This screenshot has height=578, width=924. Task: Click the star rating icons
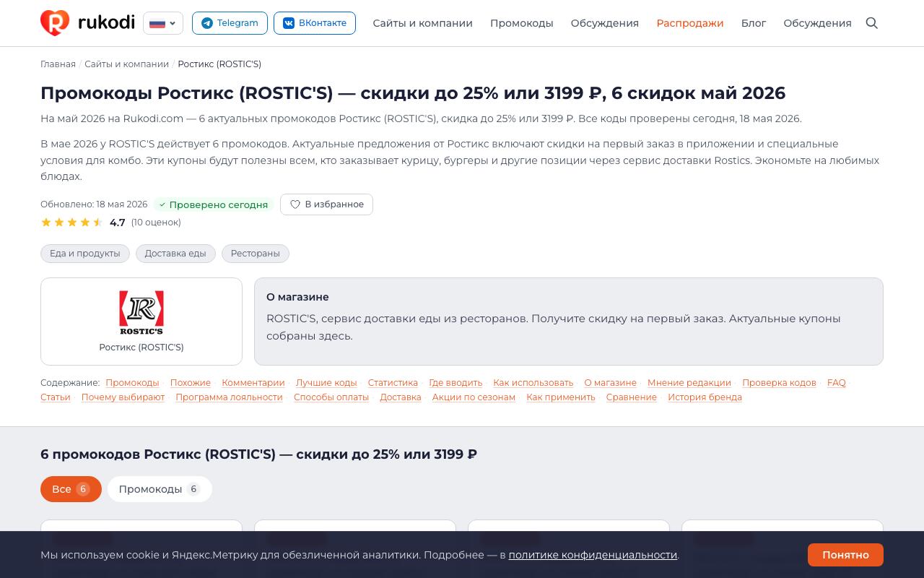(72, 223)
